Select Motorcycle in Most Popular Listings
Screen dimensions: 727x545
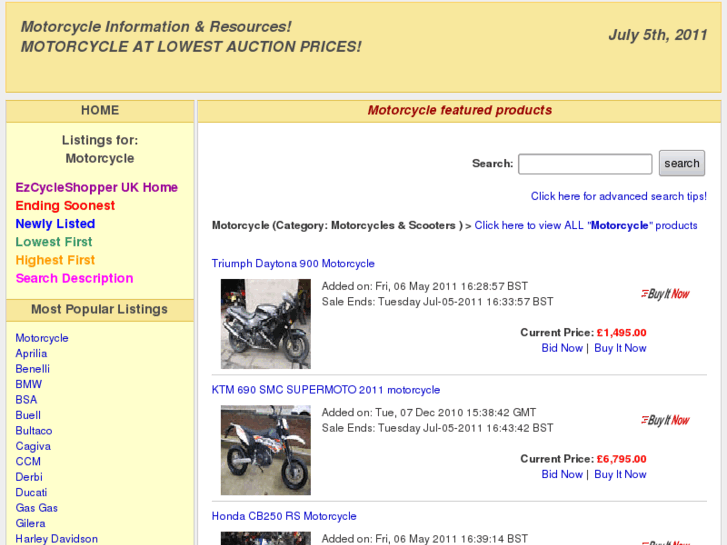coord(42,338)
